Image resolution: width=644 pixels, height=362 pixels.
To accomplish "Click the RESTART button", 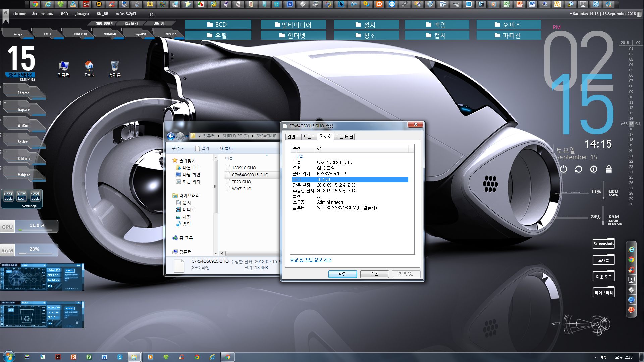I will pos(131,23).
